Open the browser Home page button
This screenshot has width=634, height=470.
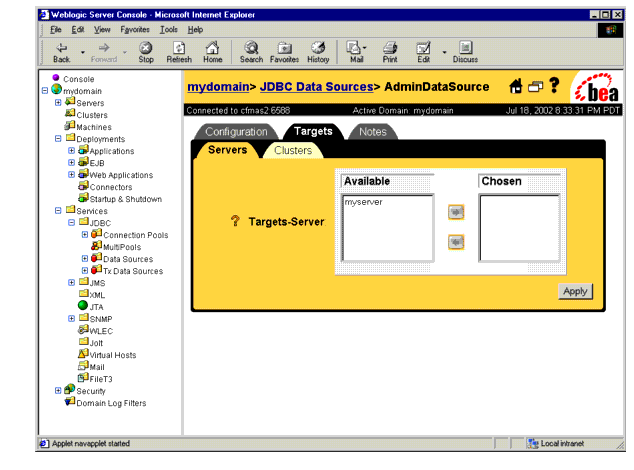213,53
